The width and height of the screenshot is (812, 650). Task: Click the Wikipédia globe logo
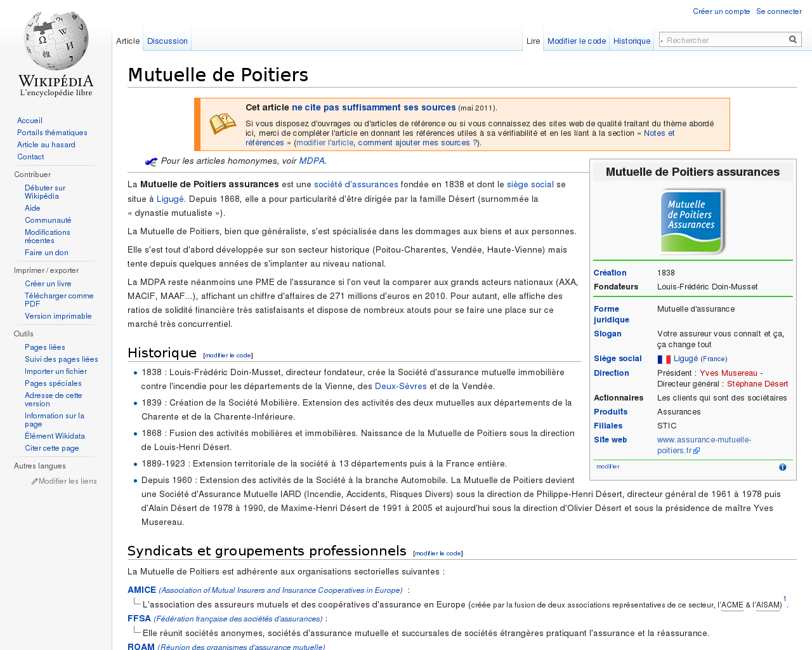coord(56,53)
